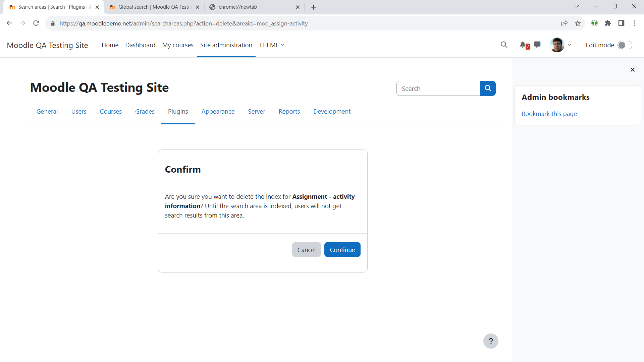Cancel the index deletion

306,249
